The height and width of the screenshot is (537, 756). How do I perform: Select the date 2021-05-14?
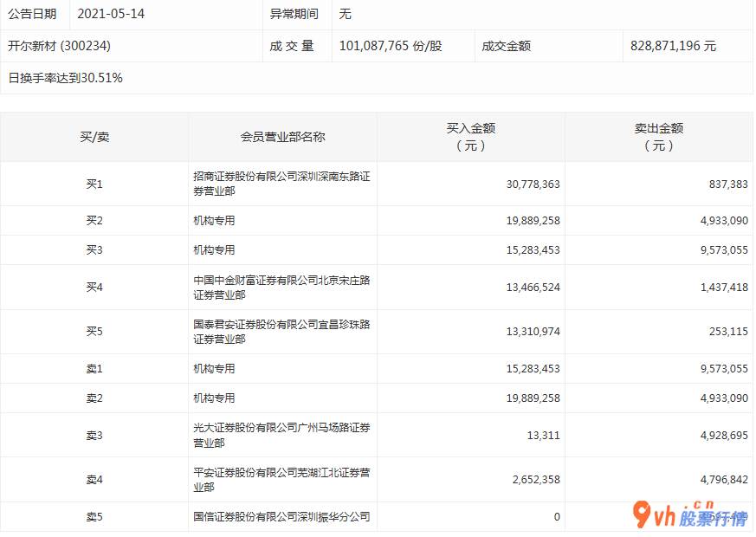111,14
